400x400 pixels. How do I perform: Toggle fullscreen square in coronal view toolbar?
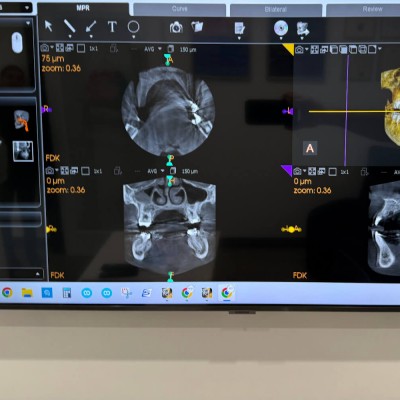pyautogui.click(x=86, y=171)
